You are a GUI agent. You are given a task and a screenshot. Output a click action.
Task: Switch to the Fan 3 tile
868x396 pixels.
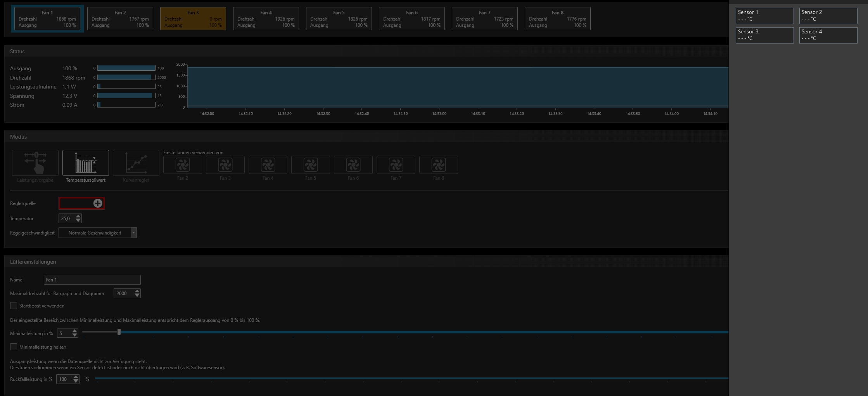[x=193, y=19]
